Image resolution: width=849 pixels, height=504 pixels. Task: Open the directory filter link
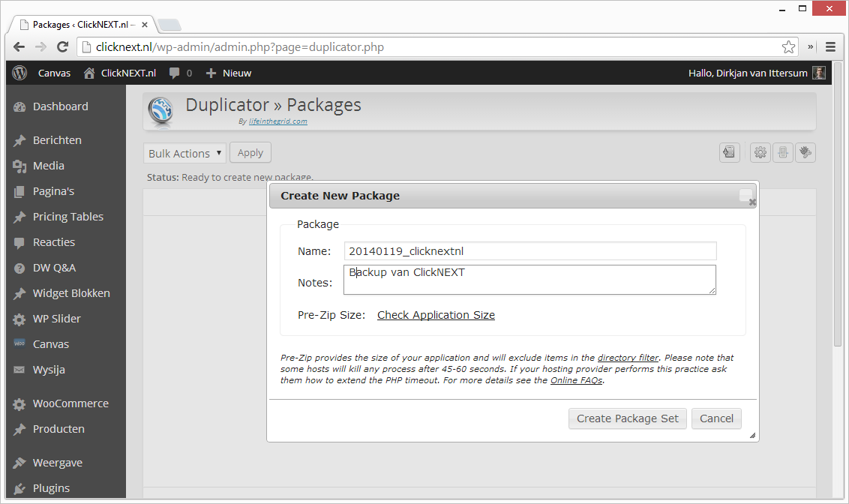[x=628, y=358]
